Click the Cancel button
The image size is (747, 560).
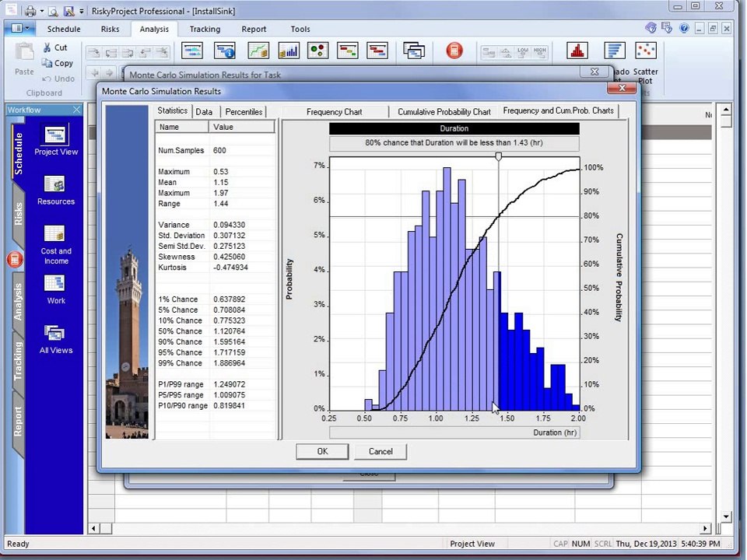(x=381, y=451)
